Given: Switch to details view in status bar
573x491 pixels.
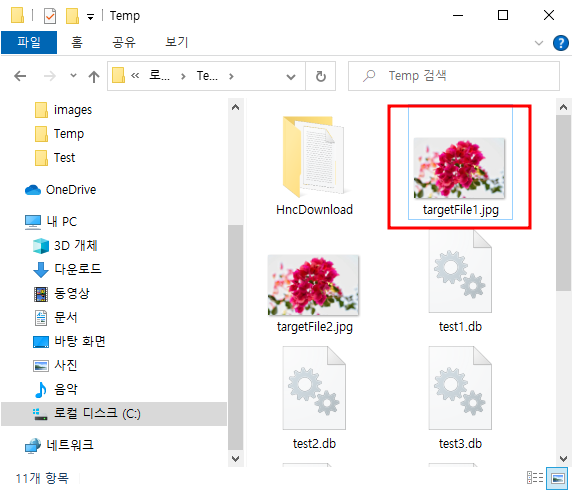Looking at the screenshot, I should [x=535, y=478].
